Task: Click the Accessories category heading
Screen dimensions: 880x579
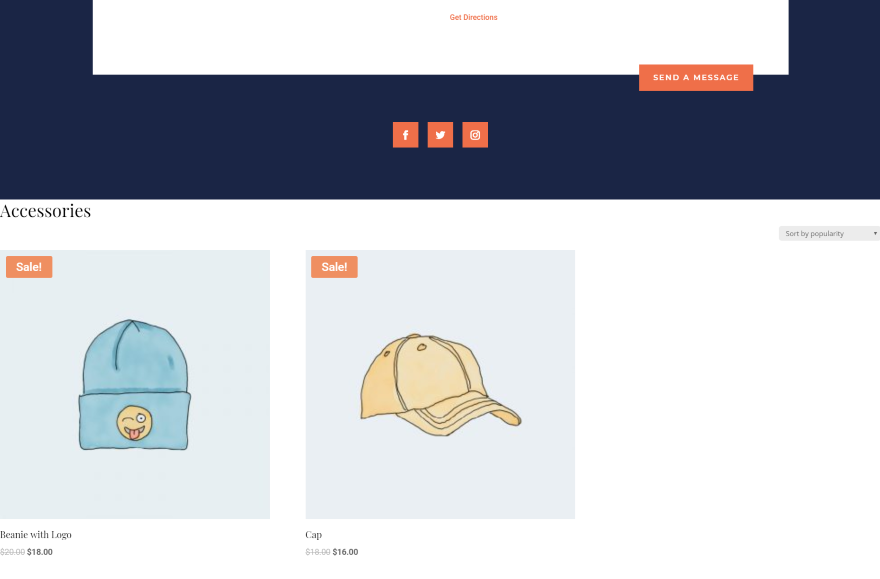Action: click(x=45, y=211)
